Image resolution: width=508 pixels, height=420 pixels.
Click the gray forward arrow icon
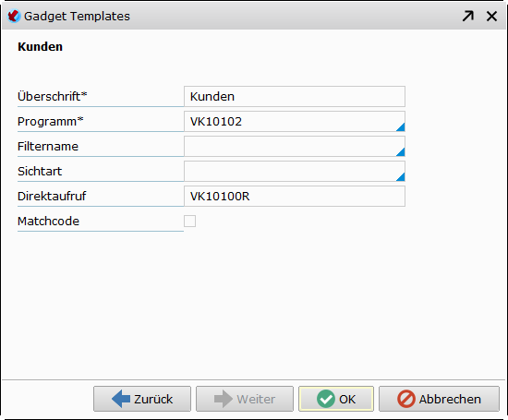[224, 399]
